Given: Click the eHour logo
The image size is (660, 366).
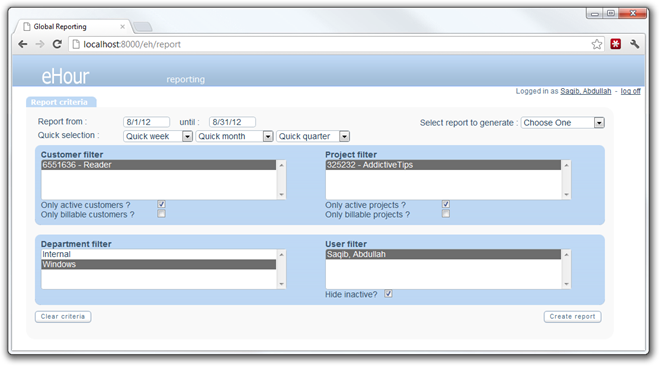Looking at the screenshot, I should 65,77.
